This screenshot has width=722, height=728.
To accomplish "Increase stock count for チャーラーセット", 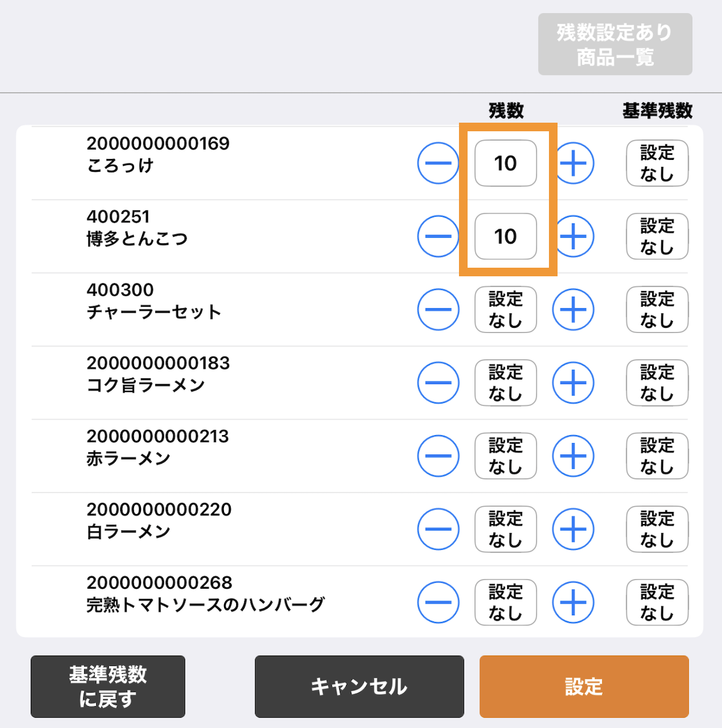I will pyautogui.click(x=573, y=310).
